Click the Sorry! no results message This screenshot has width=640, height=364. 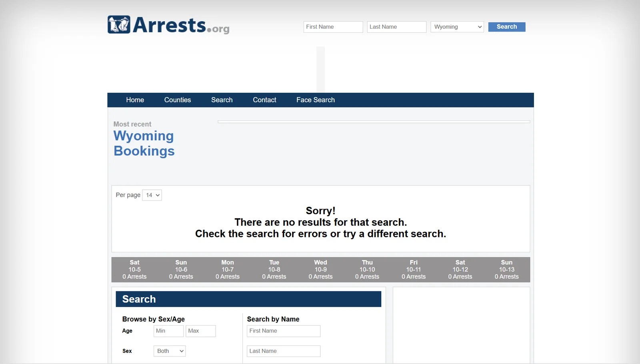click(321, 222)
